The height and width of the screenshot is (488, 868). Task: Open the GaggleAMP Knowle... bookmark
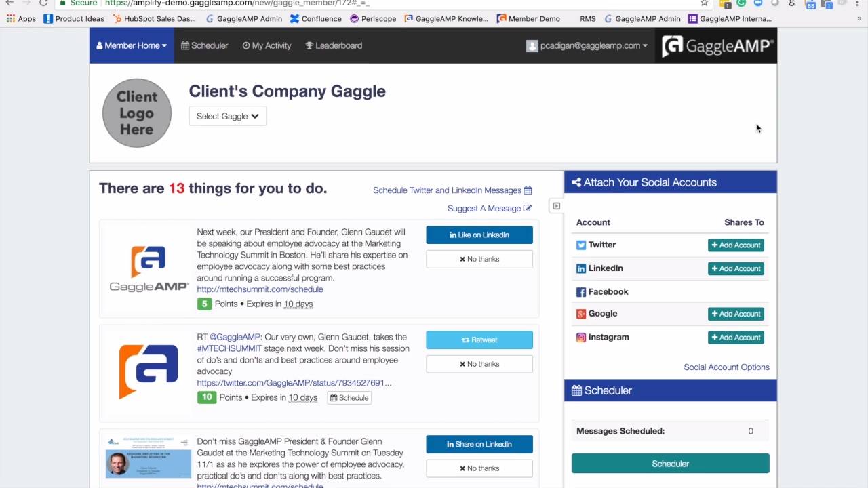[x=446, y=19]
